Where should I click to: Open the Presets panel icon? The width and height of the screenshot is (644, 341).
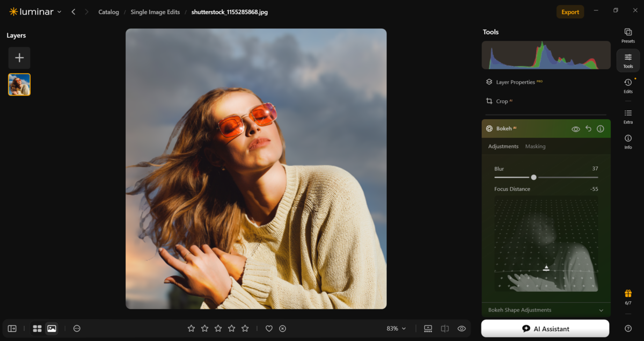[x=628, y=35]
